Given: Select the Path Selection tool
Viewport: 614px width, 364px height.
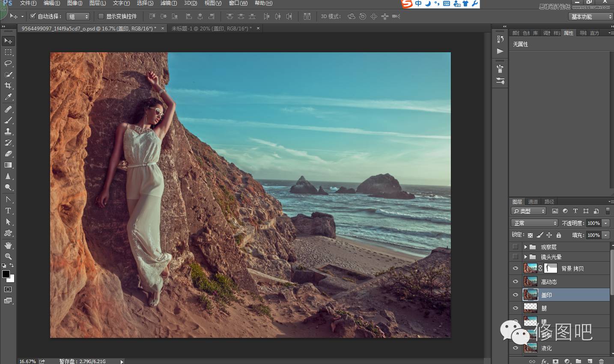Looking at the screenshot, I should [8, 222].
